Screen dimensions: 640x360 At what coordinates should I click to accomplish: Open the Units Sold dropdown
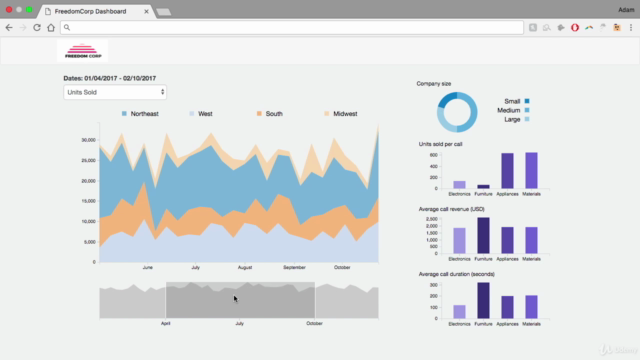click(x=115, y=92)
